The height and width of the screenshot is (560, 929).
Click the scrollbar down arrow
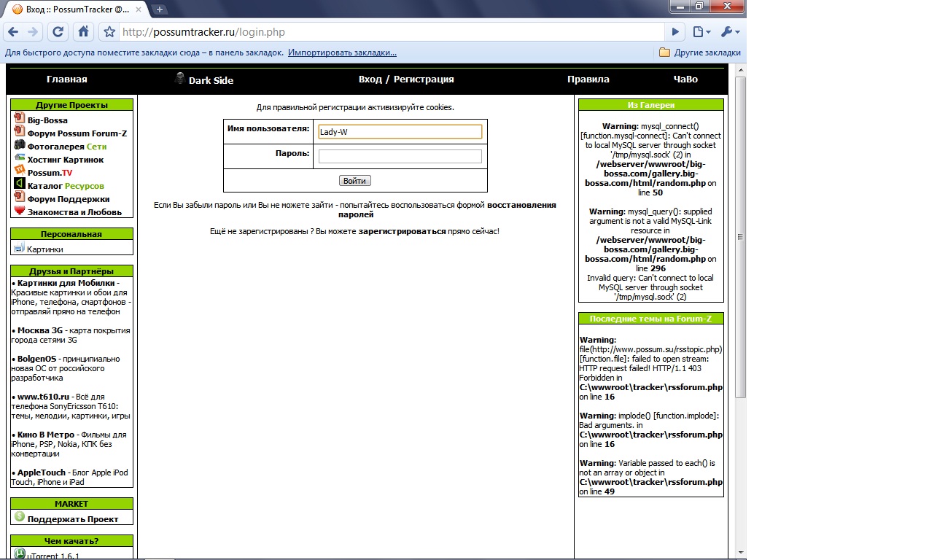pyautogui.click(x=741, y=552)
